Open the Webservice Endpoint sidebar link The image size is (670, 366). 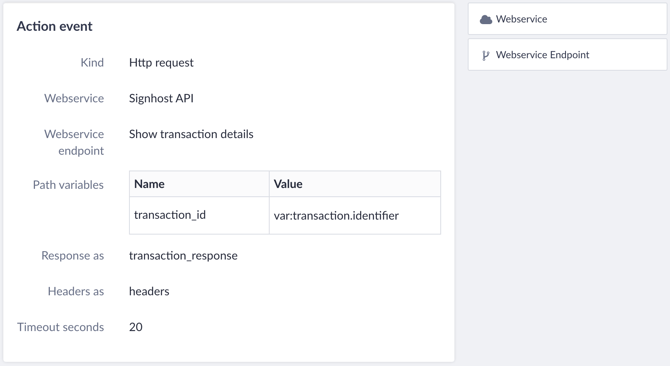pos(567,55)
